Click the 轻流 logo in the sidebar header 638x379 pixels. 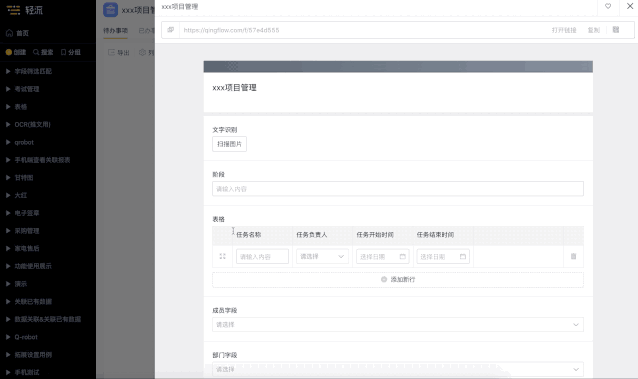point(24,10)
